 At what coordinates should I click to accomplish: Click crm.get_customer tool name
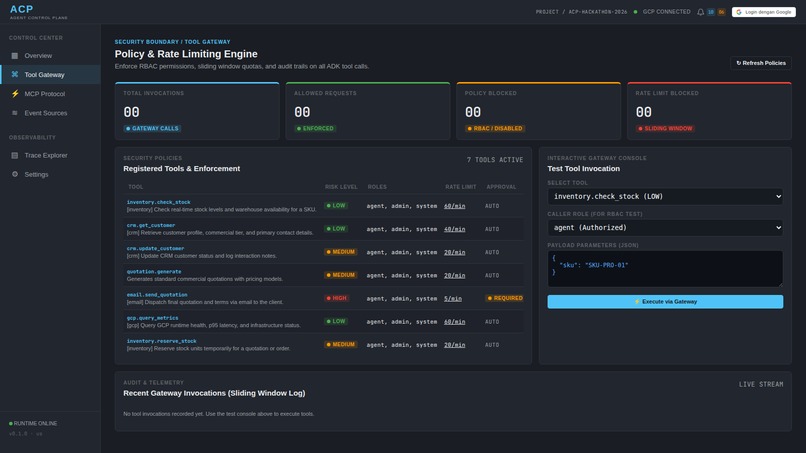click(x=151, y=225)
